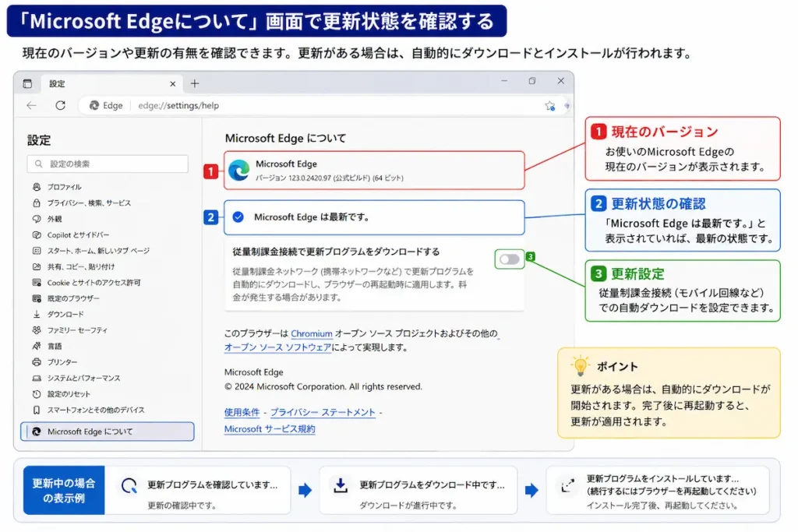Click the lock icon beside プライバシー、検索、サービス
Viewport: 798px width, 532px height.
click(x=37, y=203)
